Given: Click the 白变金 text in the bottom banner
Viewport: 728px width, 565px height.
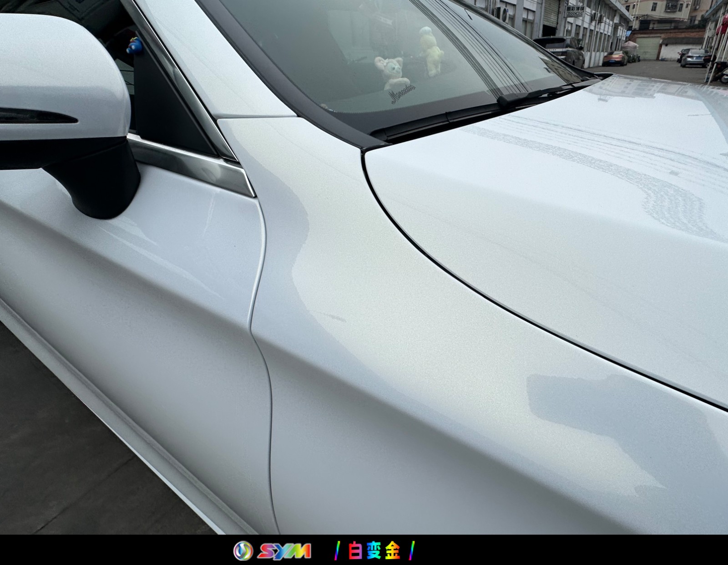Looking at the screenshot, I should tap(374, 550).
